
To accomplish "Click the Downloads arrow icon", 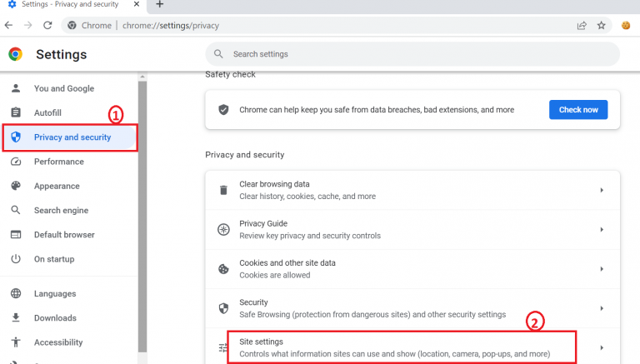I will tap(16, 318).
